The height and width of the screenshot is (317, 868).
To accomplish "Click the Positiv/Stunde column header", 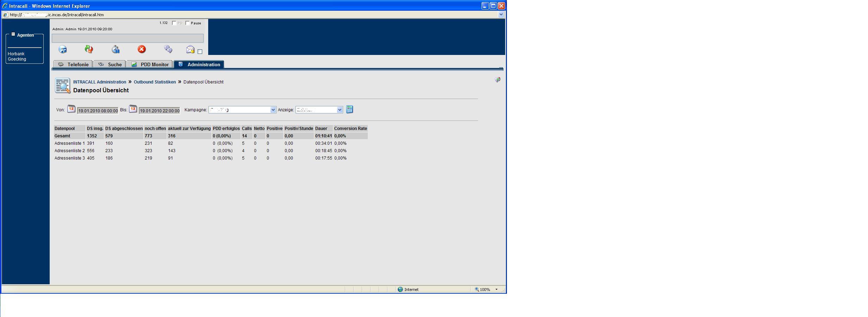I will [299, 129].
